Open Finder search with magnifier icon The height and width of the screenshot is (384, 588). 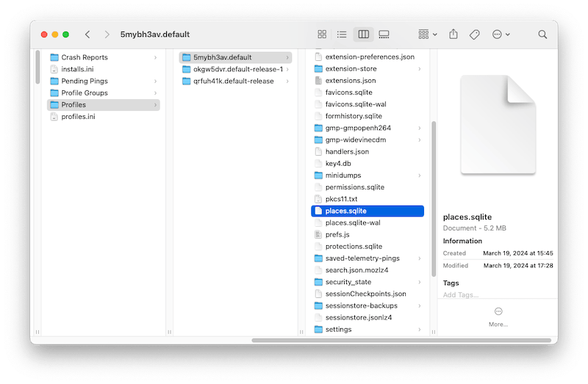(x=542, y=35)
